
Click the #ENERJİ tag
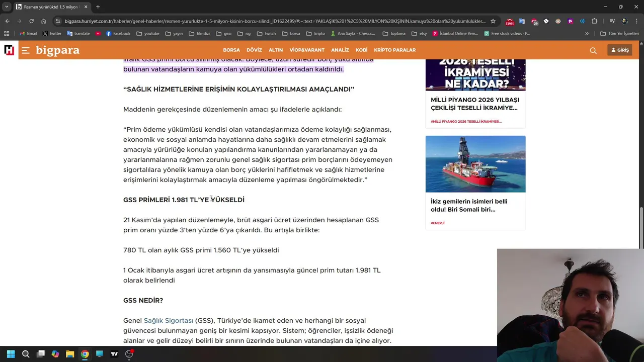438,223
